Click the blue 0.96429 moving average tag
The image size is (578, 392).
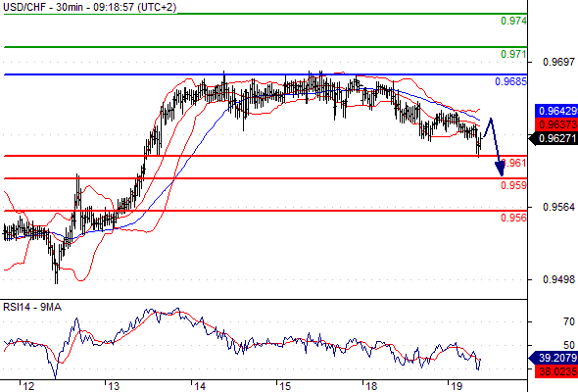coord(556,111)
